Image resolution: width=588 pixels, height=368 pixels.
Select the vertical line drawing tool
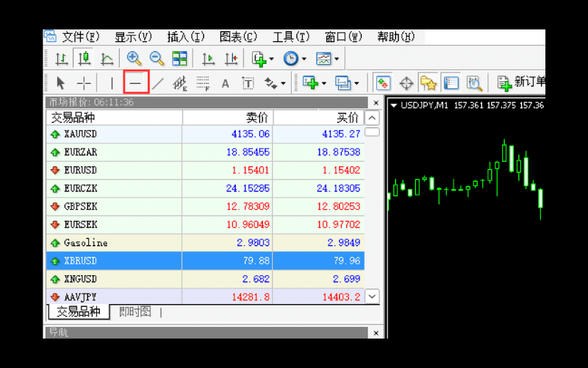point(112,82)
